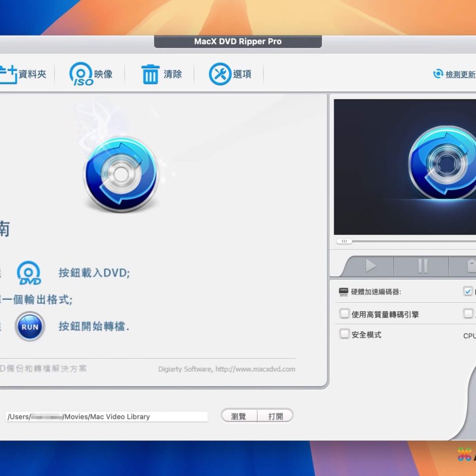Click the preview playback slider handle
Image resolution: width=476 pixels, height=476 pixels.
tap(344, 241)
